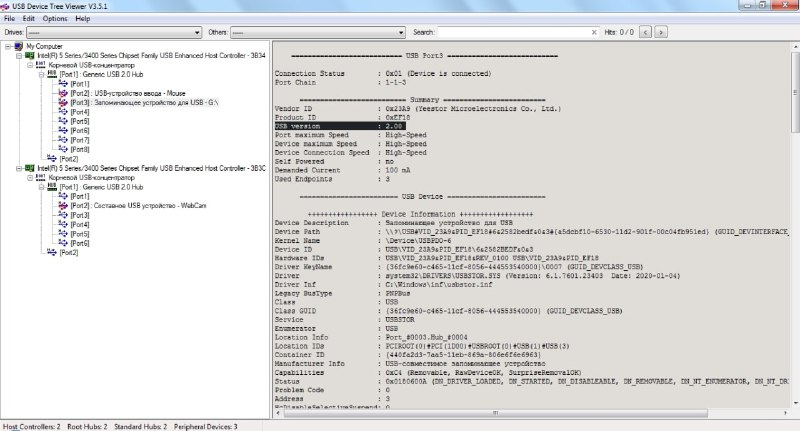
Task: Collapse the My Computer tree node
Action: tap(8, 46)
